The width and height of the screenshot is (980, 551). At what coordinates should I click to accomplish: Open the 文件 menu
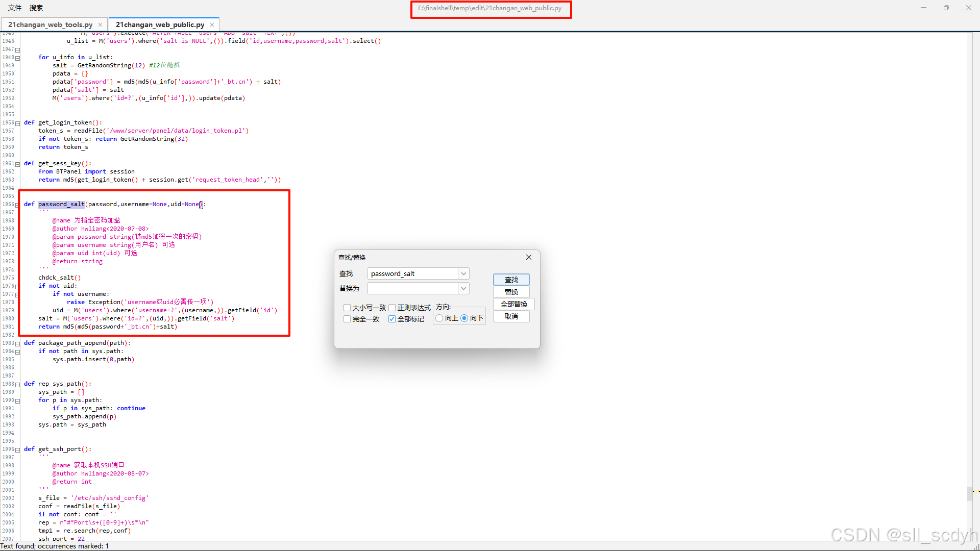15,8
